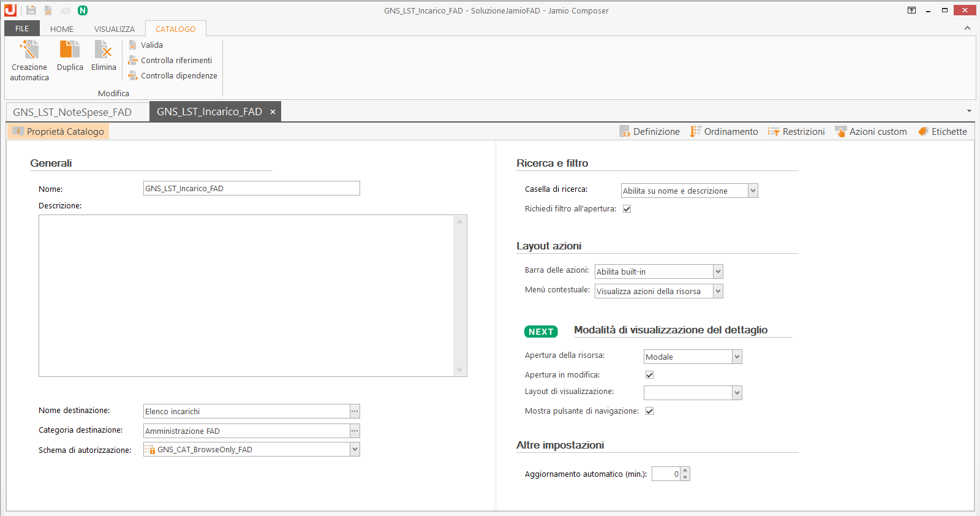This screenshot has height=516, width=980.
Task: Switch to the GNS_LST_NoteSpese_FAD tab
Action: click(72, 112)
